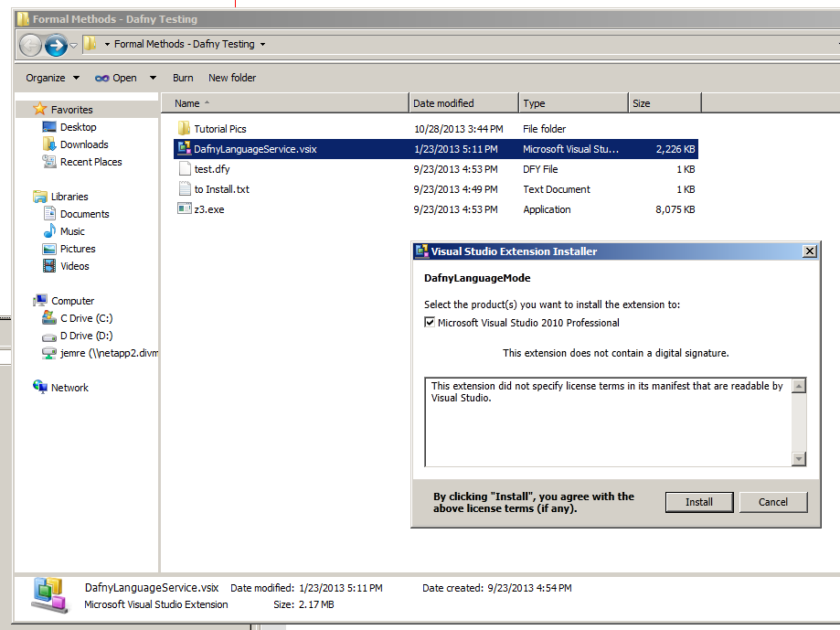Click Burn in the toolbar
840x630 pixels.
(x=183, y=78)
